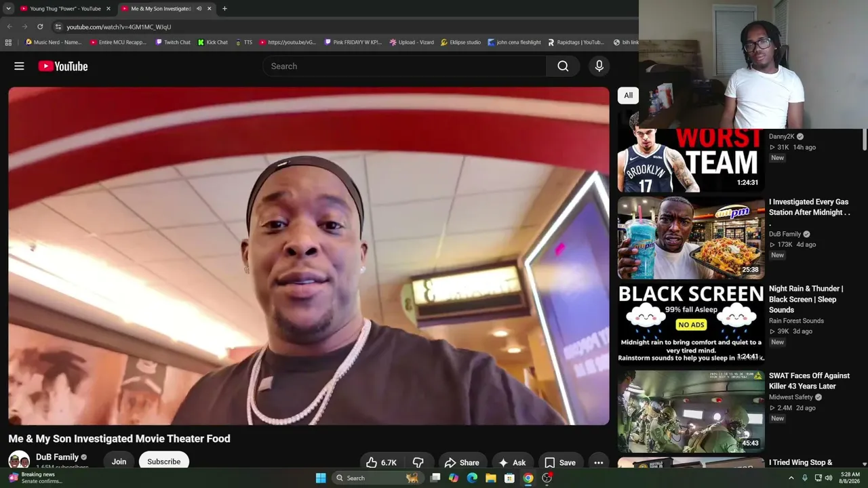
Task: Open the Rapidtags YouTube bookmark
Action: tap(576, 42)
